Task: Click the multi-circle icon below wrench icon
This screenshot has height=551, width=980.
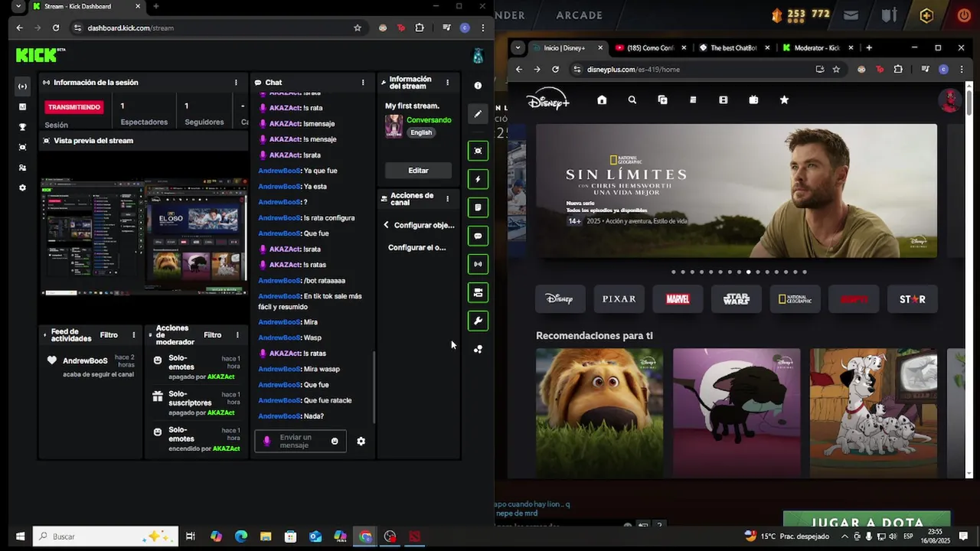Action: click(478, 349)
